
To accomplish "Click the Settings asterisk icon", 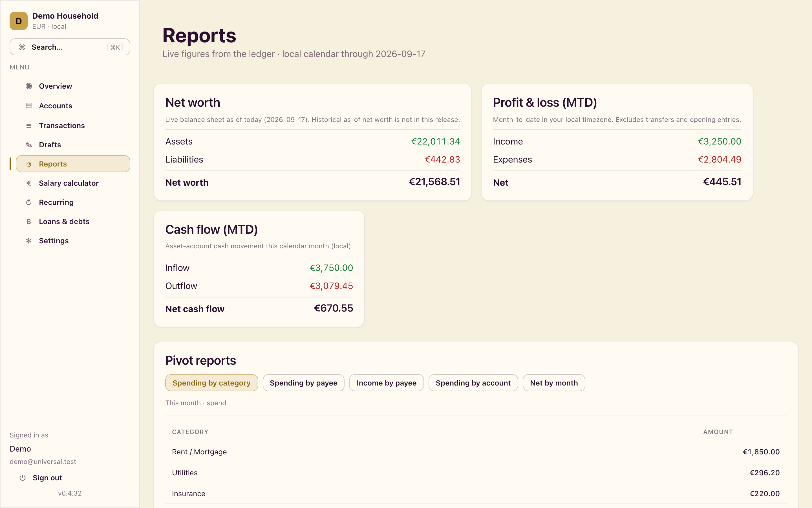I will (x=29, y=240).
